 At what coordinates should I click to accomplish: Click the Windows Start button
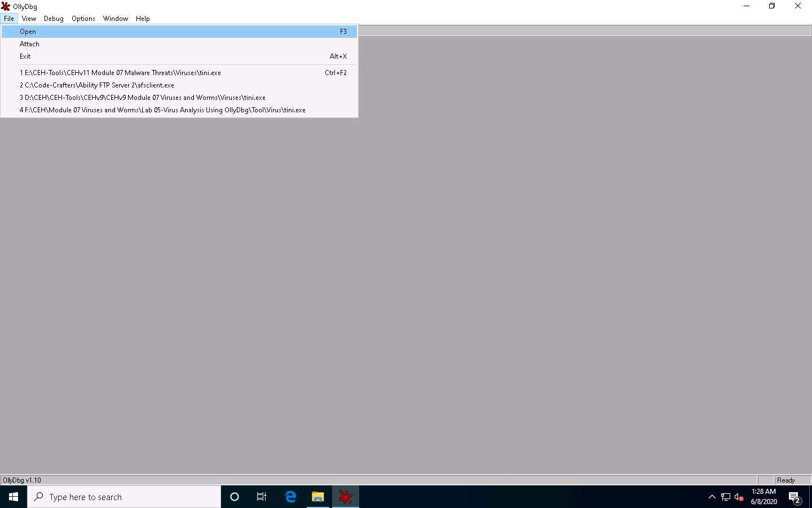click(x=14, y=497)
